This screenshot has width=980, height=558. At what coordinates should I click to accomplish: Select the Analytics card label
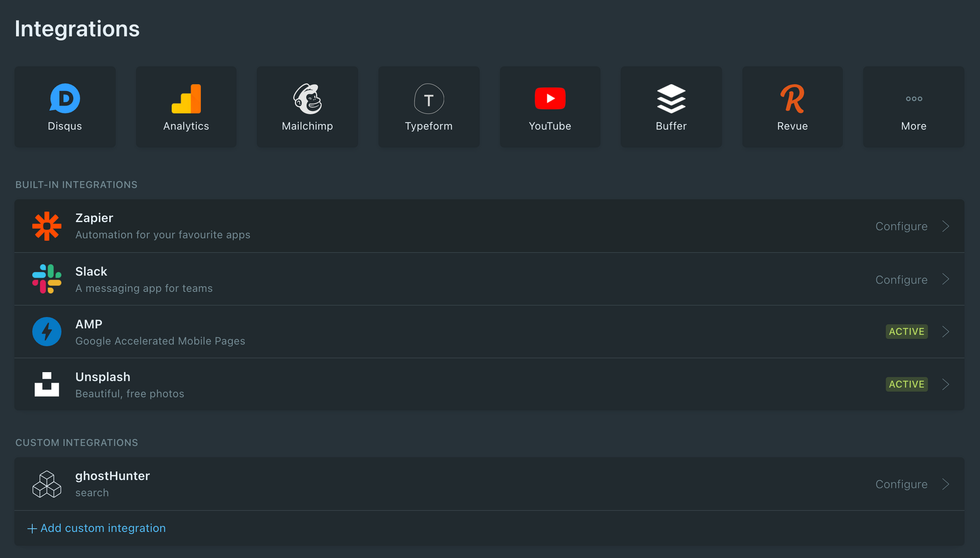tap(186, 126)
